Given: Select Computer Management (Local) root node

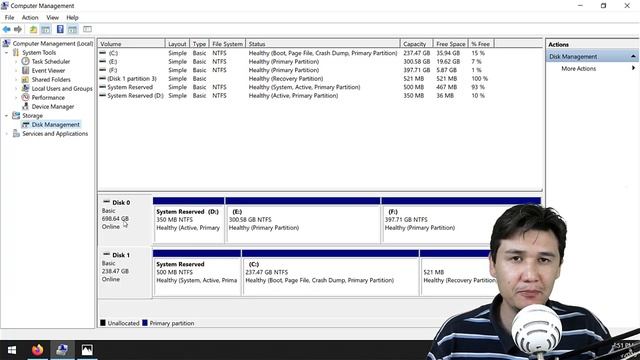Looking at the screenshot, I should pos(53,44).
